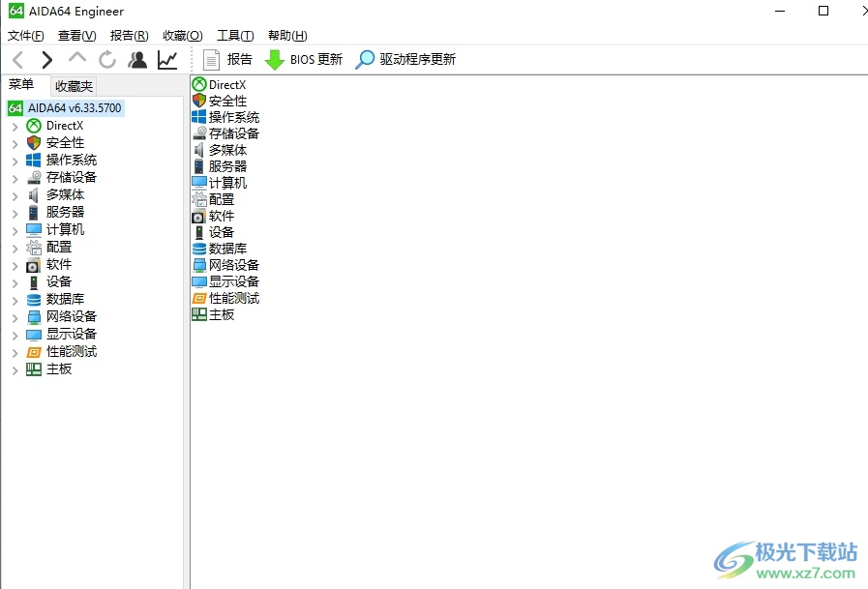868x589 pixels.
Task: Click the BIOS 更新 toolbar label
Action: coord(316,59)
